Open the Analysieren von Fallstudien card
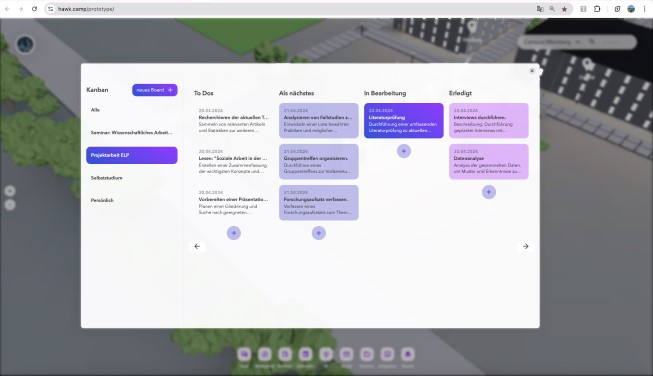 [319, 121]
